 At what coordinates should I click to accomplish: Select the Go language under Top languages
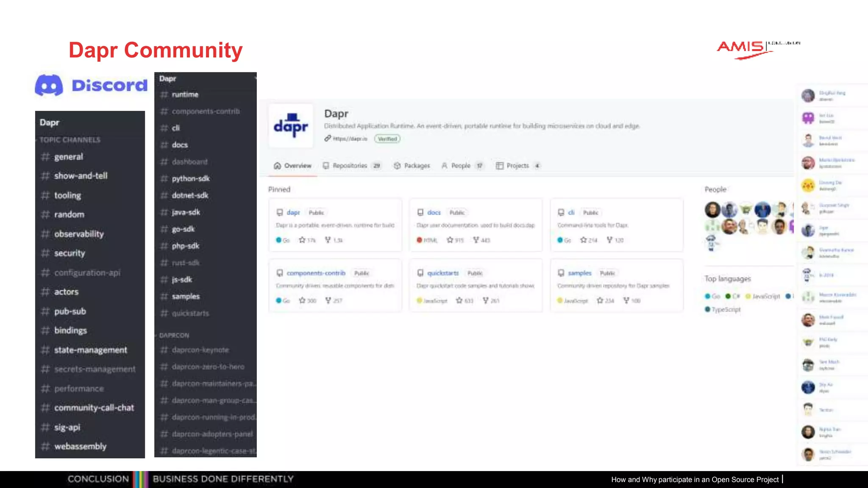pos(712,297)
